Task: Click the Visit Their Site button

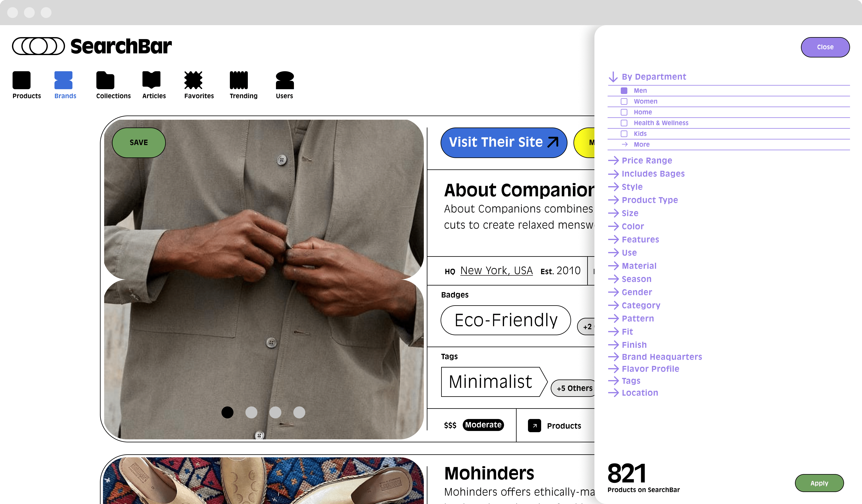Action: pos(503,143)
